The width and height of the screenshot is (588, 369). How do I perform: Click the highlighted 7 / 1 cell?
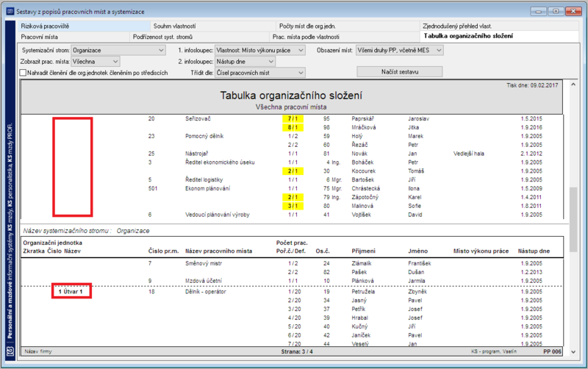[x=293, y=119]
